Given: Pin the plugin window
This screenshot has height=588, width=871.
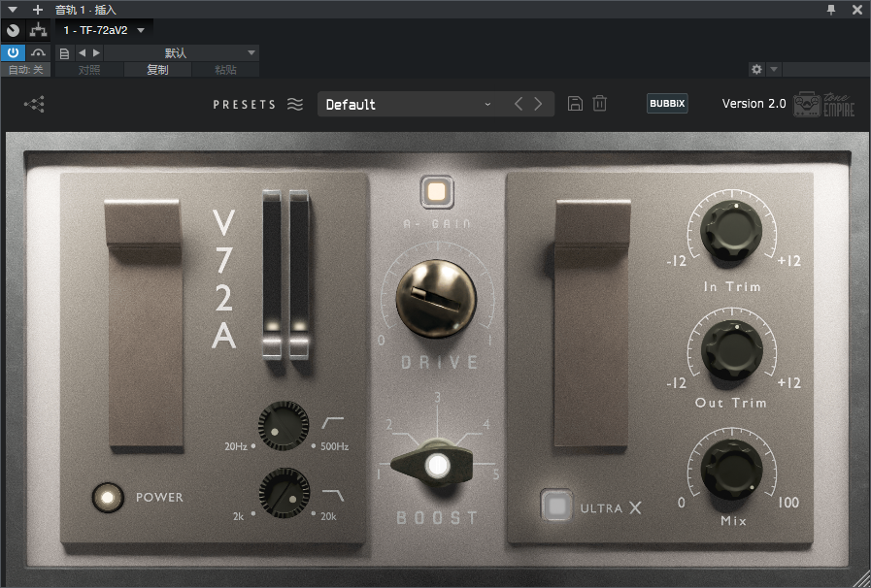Looking at the screenshot, I should click(831, 10).
